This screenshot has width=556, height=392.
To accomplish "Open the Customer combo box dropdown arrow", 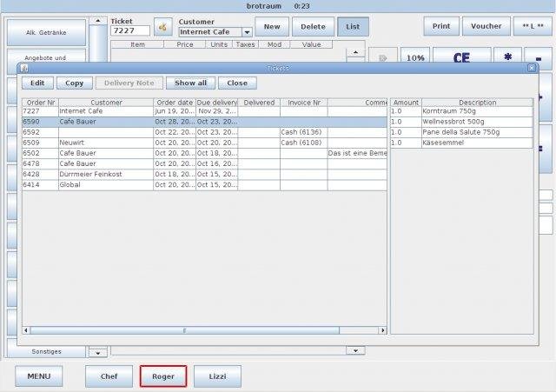I will [x=247, y=32].
